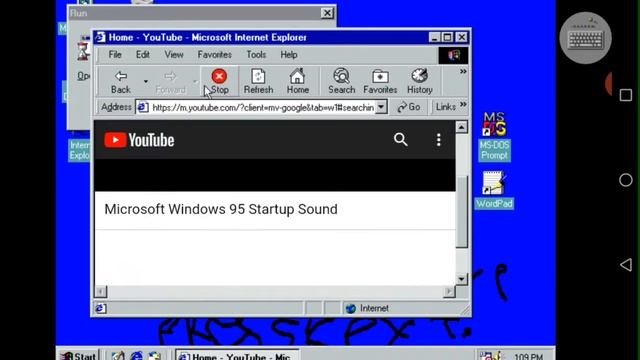Close the Internet Explorer window
The width and height of the screenshot is (640, 360).
[461, 38]
